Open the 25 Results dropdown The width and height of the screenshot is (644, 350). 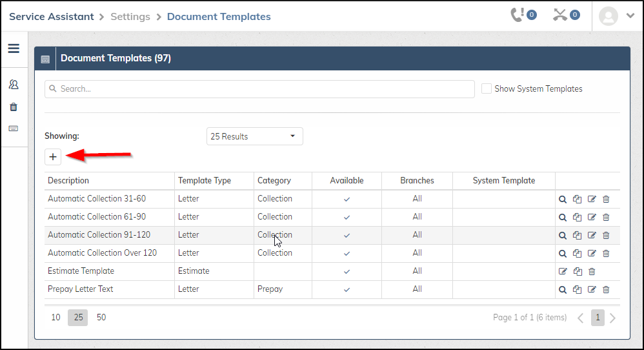pyautogui.click(x=255, y=136)
